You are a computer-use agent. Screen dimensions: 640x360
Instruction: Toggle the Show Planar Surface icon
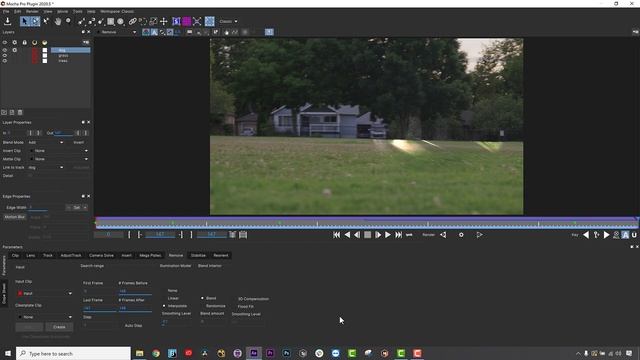176,21
